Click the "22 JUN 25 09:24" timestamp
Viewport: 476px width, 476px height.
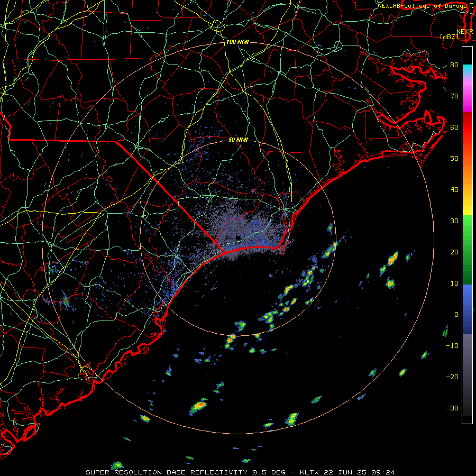[x=360, y=472]
